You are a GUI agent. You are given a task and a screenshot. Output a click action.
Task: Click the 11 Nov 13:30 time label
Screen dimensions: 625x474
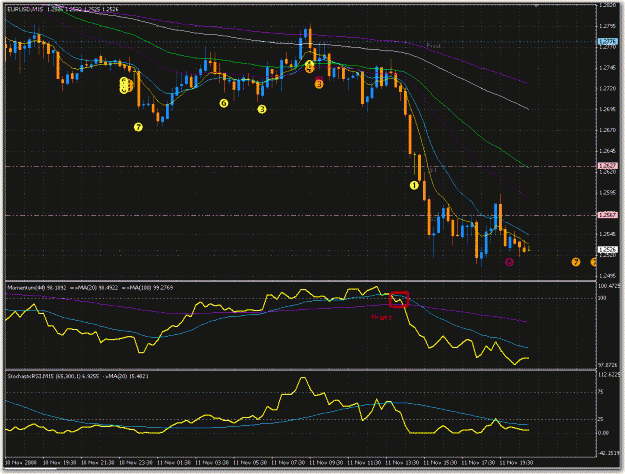point(402,462)
